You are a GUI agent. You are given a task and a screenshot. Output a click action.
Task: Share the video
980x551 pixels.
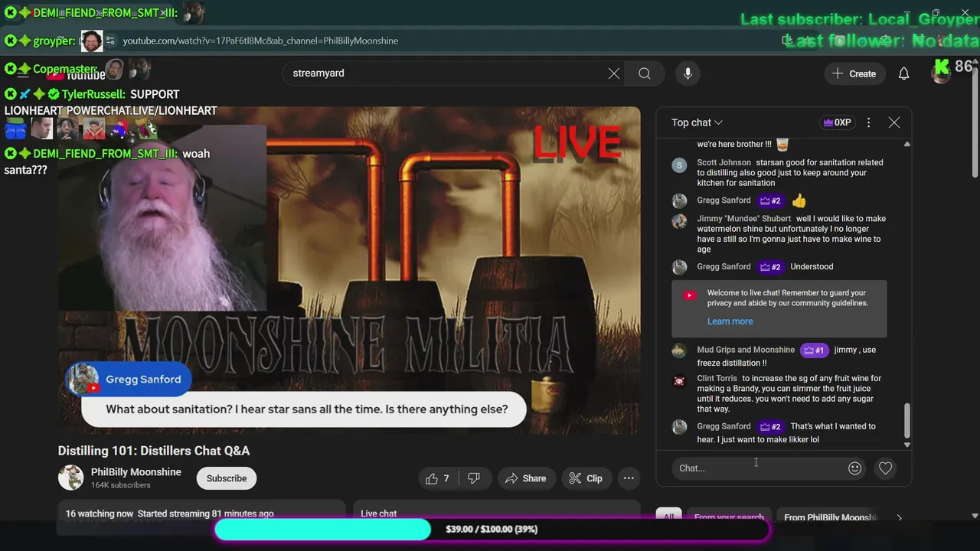[x=525, y=478]
